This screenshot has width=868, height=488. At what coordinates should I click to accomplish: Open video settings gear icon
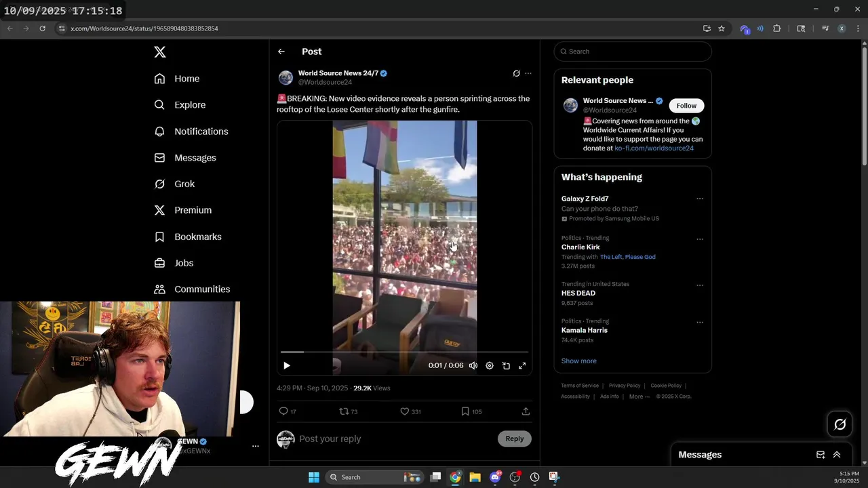pos(490,365)
